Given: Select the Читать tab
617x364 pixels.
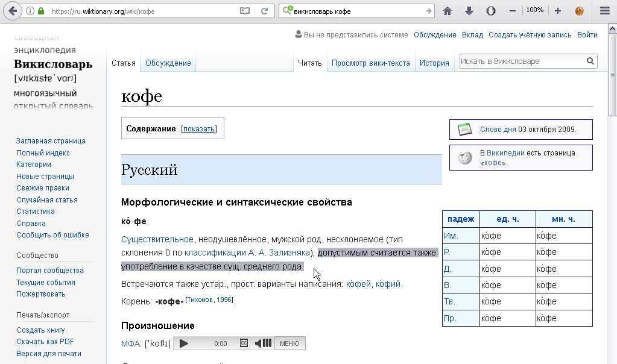Looking at the screenshot, I should (309, 63).
